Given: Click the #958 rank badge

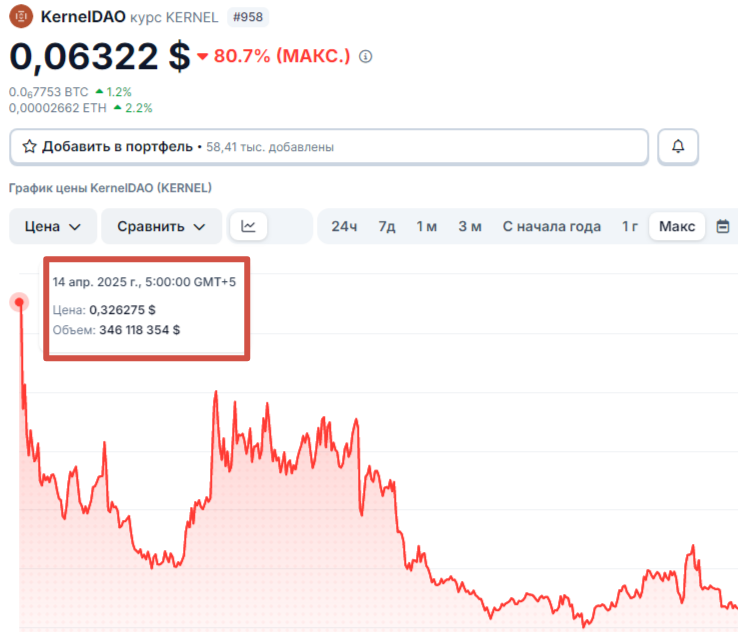Looking at the screenshot, I should pyautogui.click(x=248, y=17).
